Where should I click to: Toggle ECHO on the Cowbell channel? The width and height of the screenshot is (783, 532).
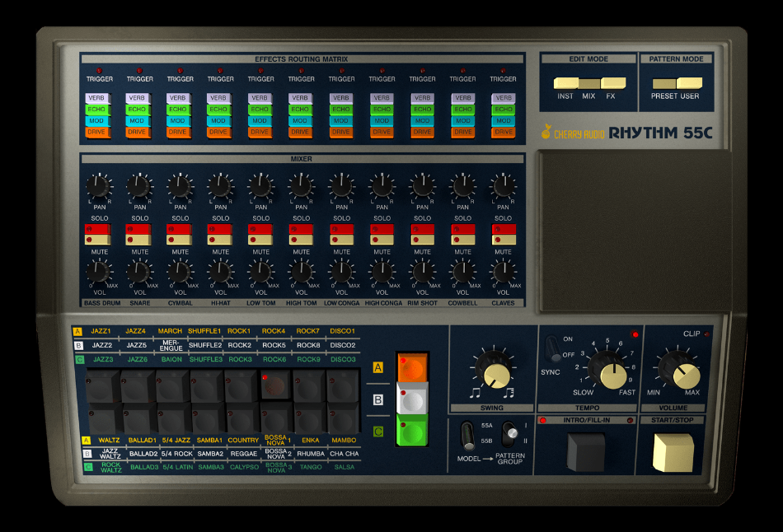coord(463,110)
